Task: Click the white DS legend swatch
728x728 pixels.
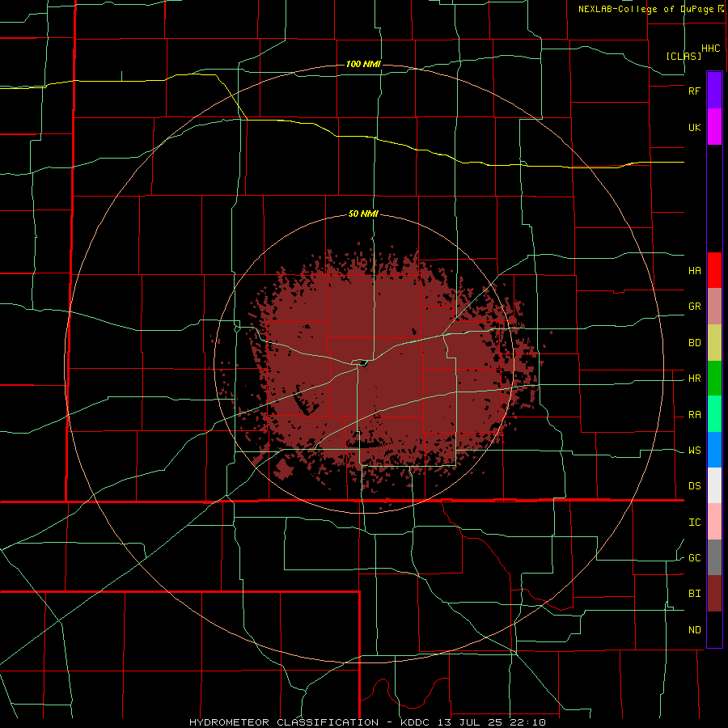Action: [714, 485]
